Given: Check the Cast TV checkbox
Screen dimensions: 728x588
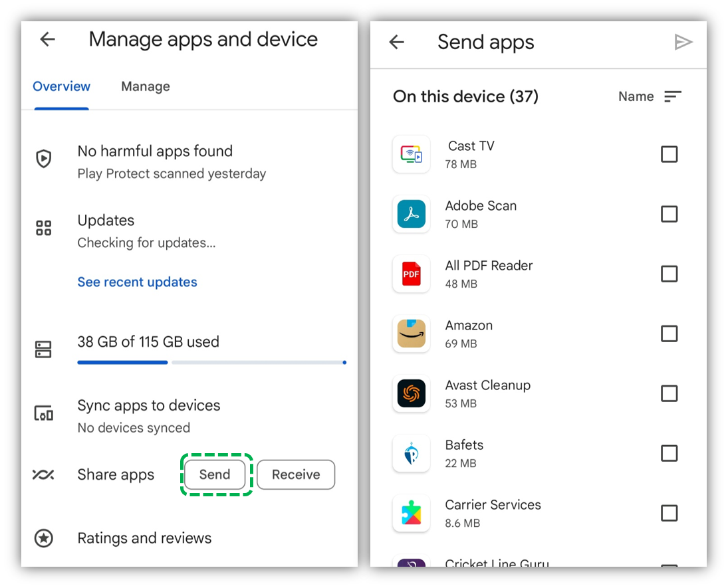Looking at the screenshot, I should [669, 154].
